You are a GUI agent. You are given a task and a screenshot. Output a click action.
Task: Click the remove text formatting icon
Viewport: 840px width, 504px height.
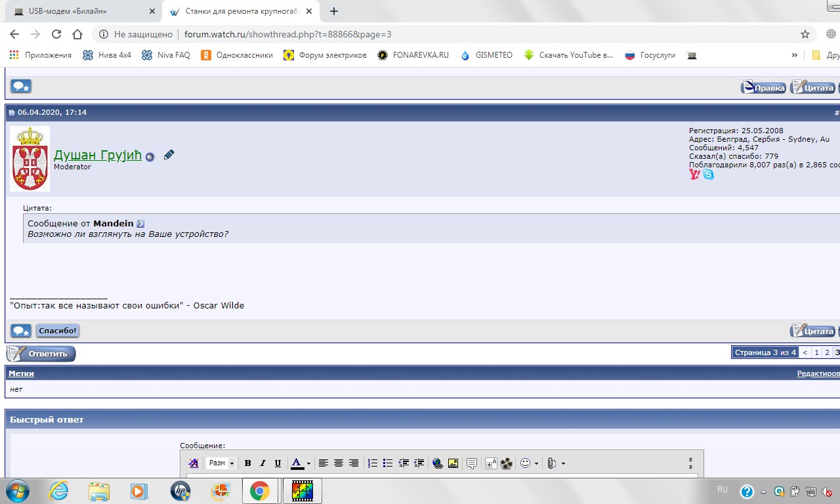(194, 463)
